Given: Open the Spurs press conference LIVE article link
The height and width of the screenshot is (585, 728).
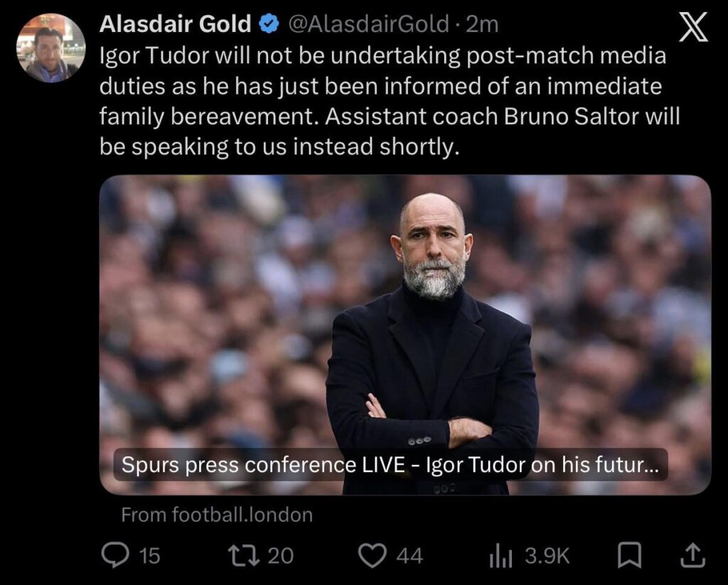Looking at the screenshot, I should click(390, 465).
